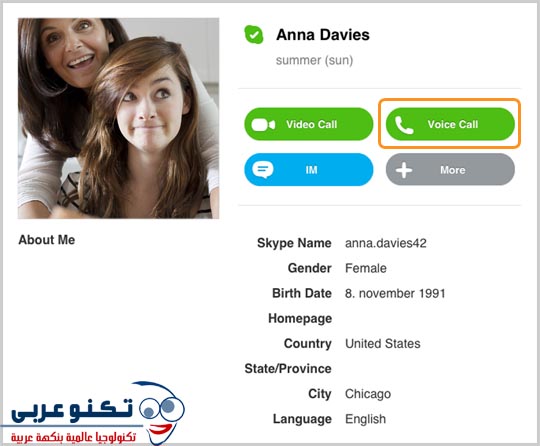Click the plus icon on More
The height and width of the screenshot is (446, 540).
point(404,170)
